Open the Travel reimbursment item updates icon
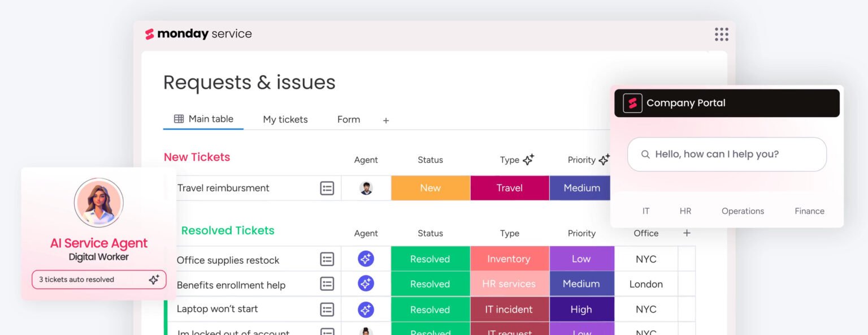This screenshot has height=335, width=868. point(327,188)
